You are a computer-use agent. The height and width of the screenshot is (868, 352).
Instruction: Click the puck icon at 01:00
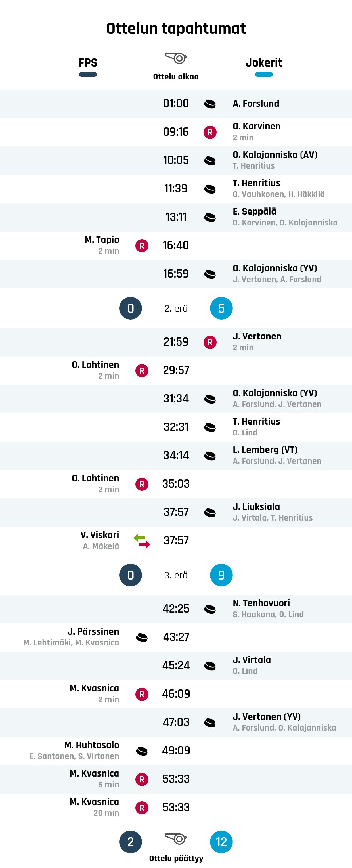[210, 104]
